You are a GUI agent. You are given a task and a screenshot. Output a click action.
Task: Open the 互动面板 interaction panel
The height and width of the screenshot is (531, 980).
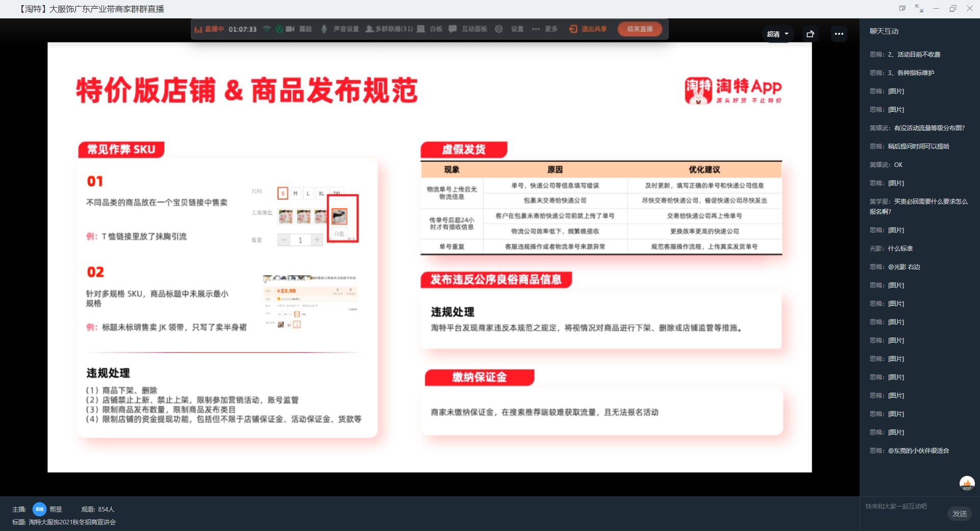click(468, 29)
